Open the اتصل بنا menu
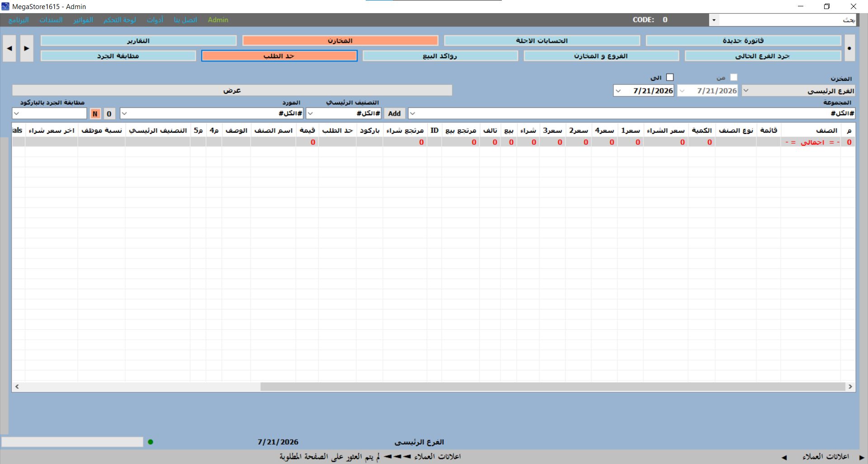Image resolution: width=868 pixels, height=464 pixels. tap(185, 20)
